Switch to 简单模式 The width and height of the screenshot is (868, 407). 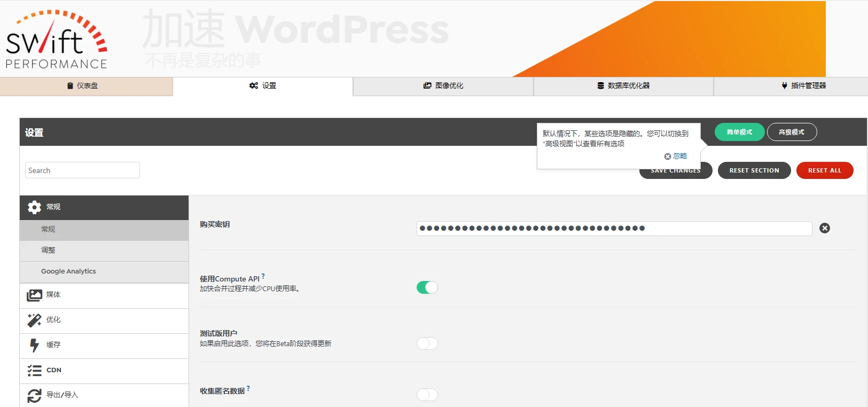tap(739, 132)
